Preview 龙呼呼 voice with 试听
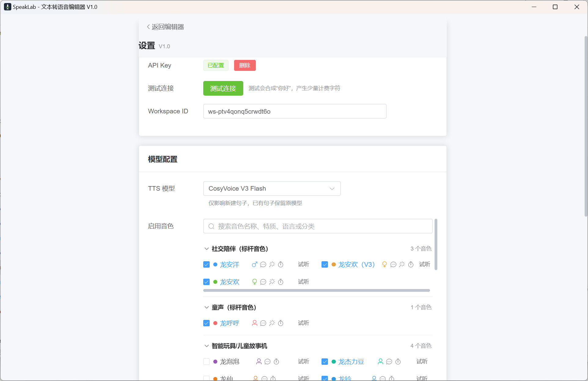The width and height of the screenshot is (588, 381). [303, 323]
